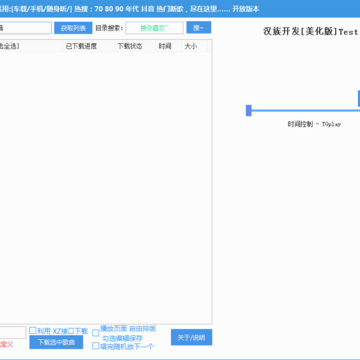Screen dimensions: 360x360
Task: Sort by 时间 column header
Action: (169, 46)
